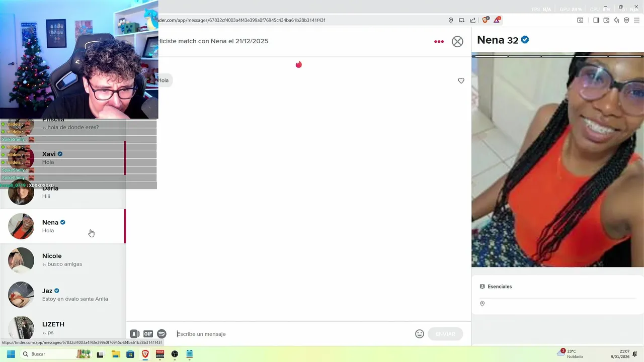Click the ENVIAR send button
Viewport: 644px width, 362px height.
(445, 334)
